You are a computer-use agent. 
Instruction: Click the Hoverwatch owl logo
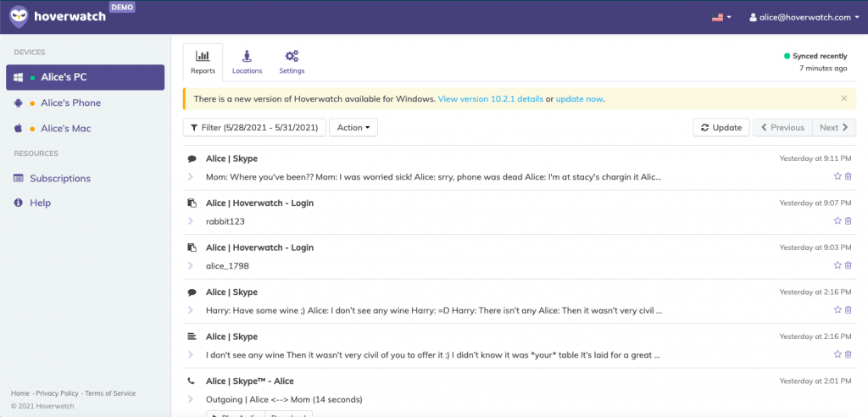19,17
